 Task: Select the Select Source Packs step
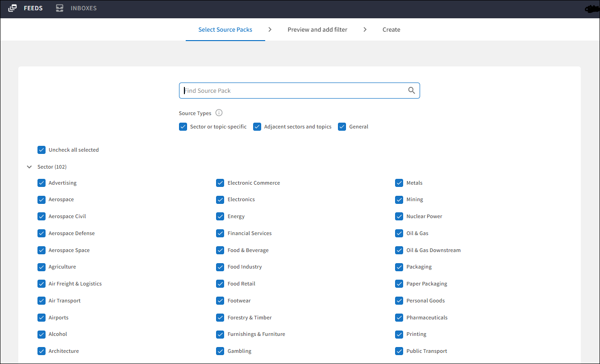coord(225,29)
